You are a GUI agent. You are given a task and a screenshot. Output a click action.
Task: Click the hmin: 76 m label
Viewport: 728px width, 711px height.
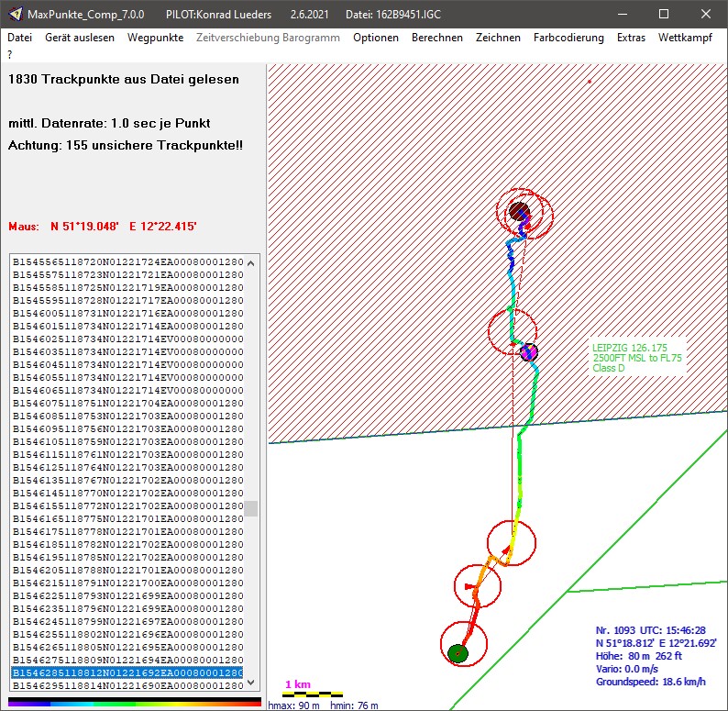pyautogui.click(x=354, y=705)
